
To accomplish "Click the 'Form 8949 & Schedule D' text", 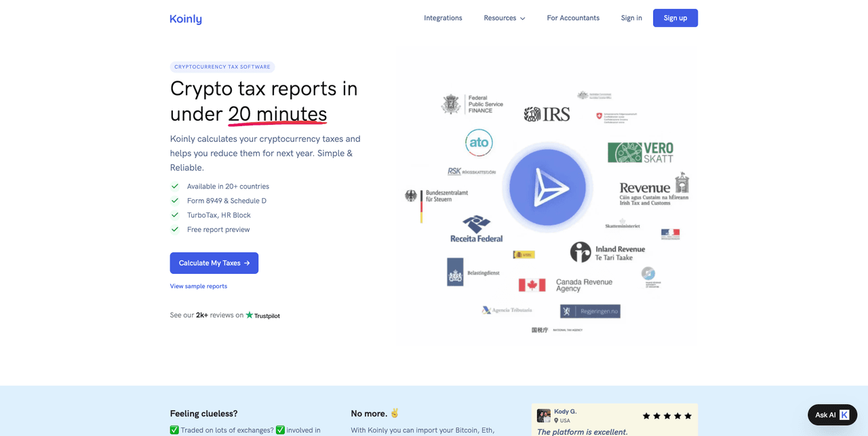I will click(x=226, y=201).
